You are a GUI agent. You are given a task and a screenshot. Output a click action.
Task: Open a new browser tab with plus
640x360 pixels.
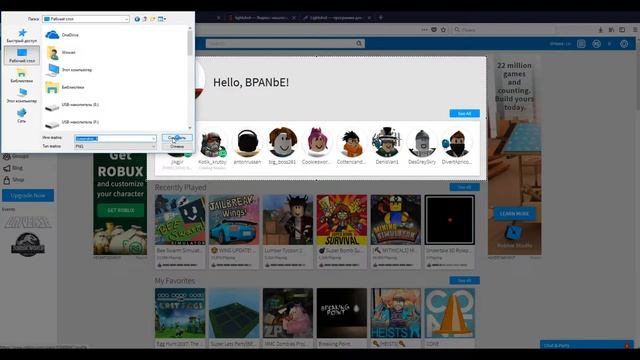380,18
